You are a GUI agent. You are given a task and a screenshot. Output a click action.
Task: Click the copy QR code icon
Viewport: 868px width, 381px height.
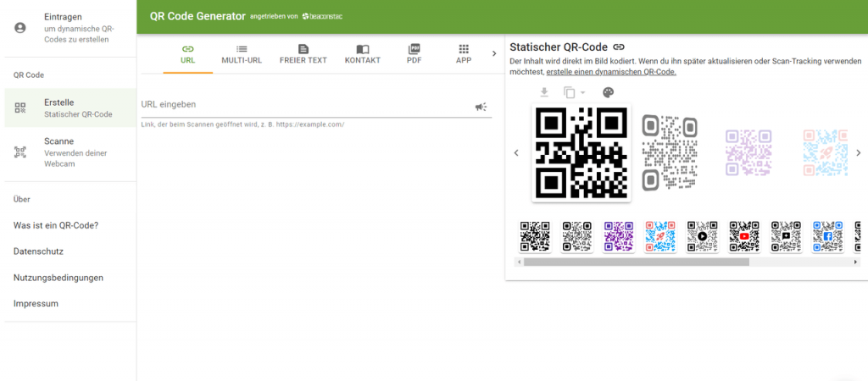coord(569,92)
